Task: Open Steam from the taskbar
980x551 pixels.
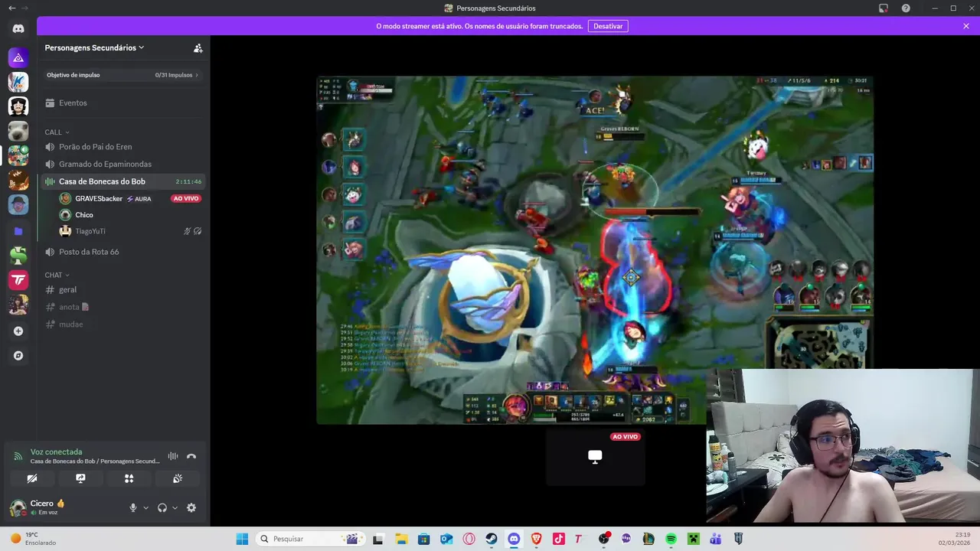Action: (x=492, y=539)
